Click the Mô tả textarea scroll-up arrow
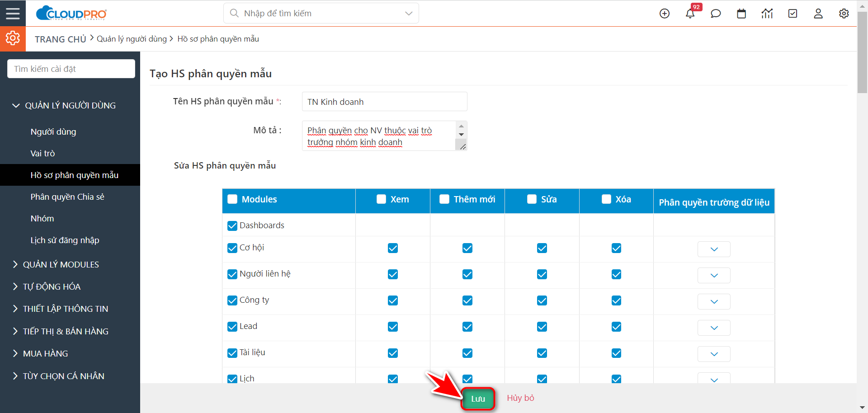This screenshot has width=868, height=413. (461, 126)
